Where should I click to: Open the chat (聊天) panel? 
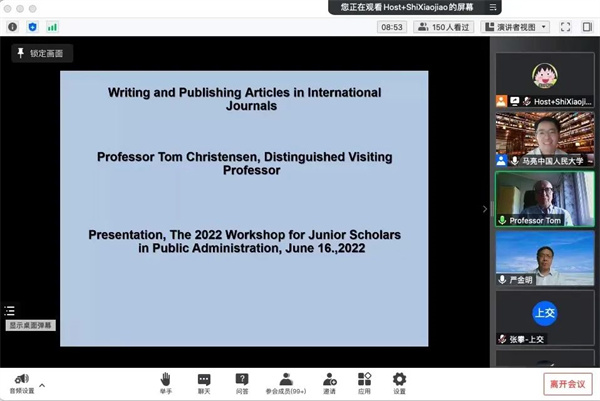tap(204, 380)
